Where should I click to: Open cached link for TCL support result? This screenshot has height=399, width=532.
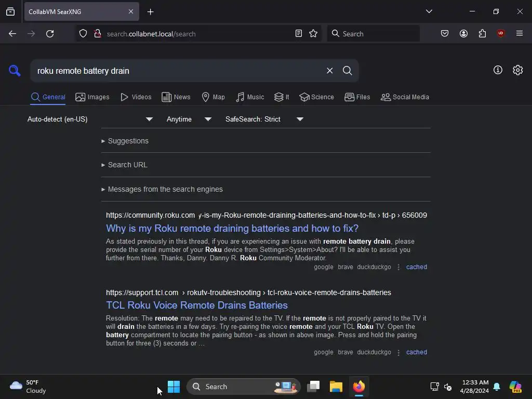416,352
